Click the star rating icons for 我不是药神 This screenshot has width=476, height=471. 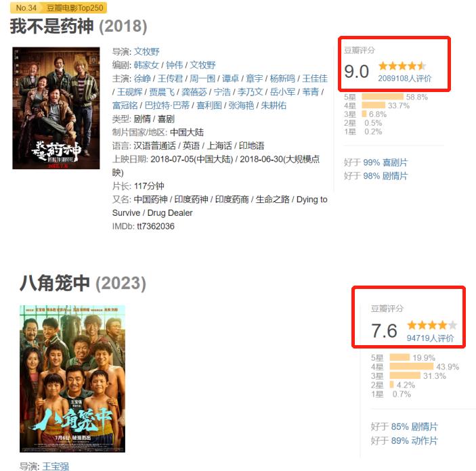(403, 66)
